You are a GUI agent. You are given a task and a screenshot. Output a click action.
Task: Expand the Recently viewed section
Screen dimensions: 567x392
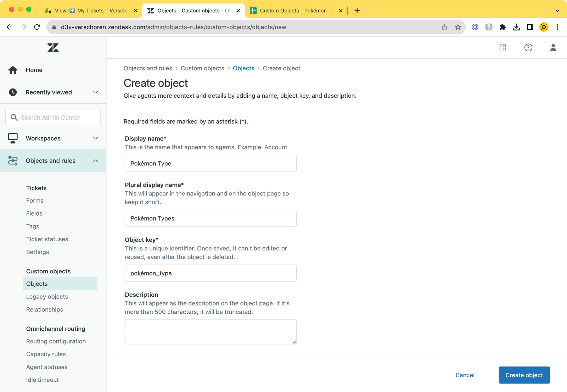tap(96, 92)
